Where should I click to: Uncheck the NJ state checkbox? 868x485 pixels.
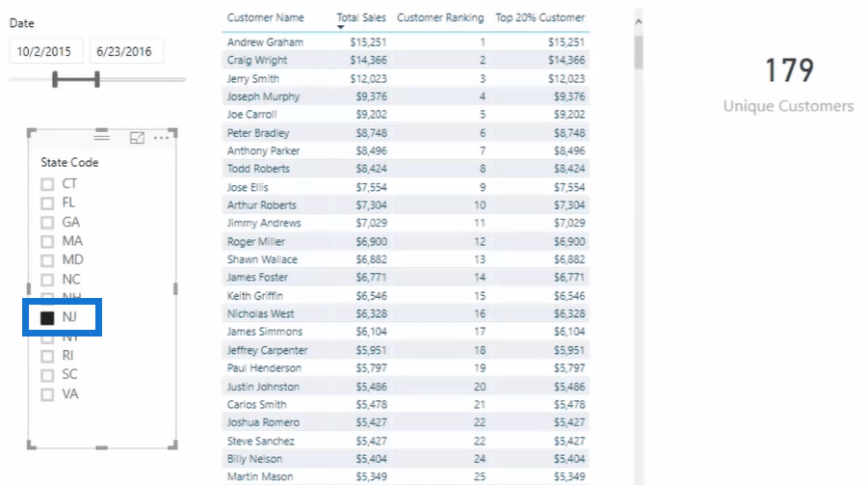pyautogui.click(x=47, y=317)
